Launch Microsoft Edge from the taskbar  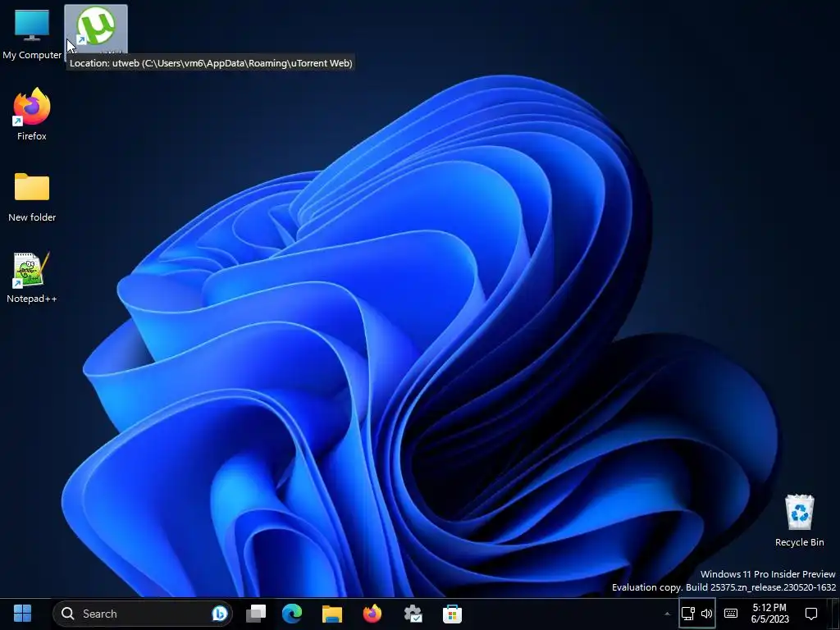[x=292, y=614]
